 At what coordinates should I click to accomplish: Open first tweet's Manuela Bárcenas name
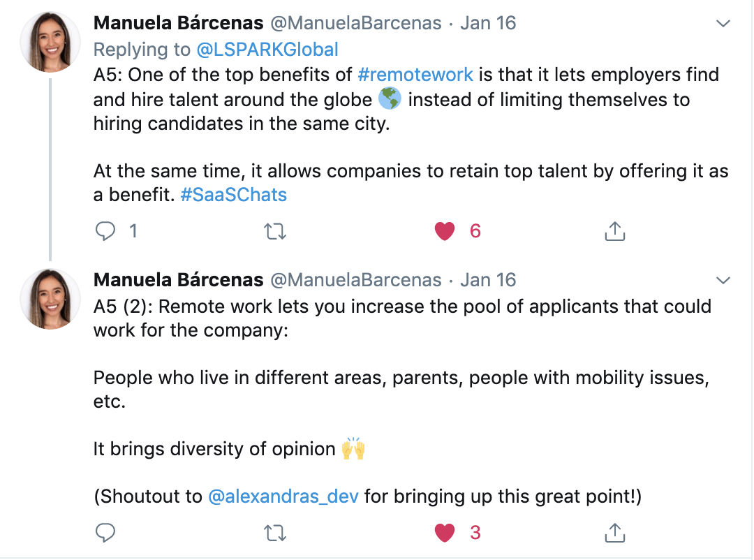(179, 23)
